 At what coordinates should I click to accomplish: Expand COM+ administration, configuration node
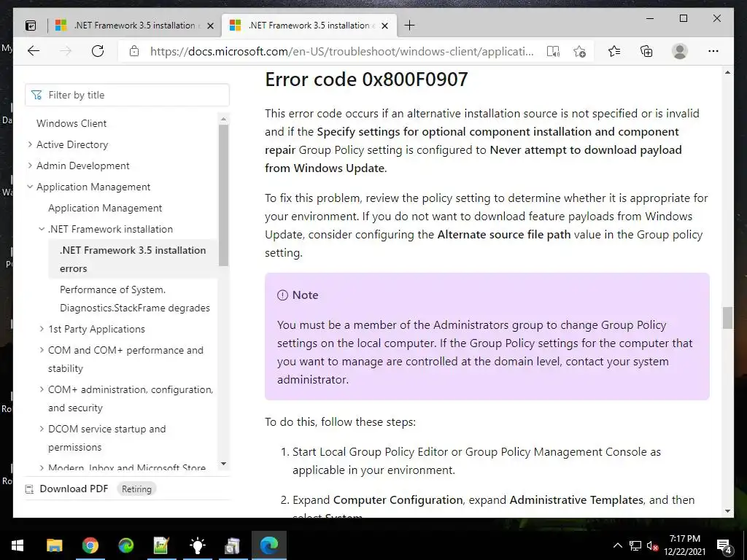point(42,389)
